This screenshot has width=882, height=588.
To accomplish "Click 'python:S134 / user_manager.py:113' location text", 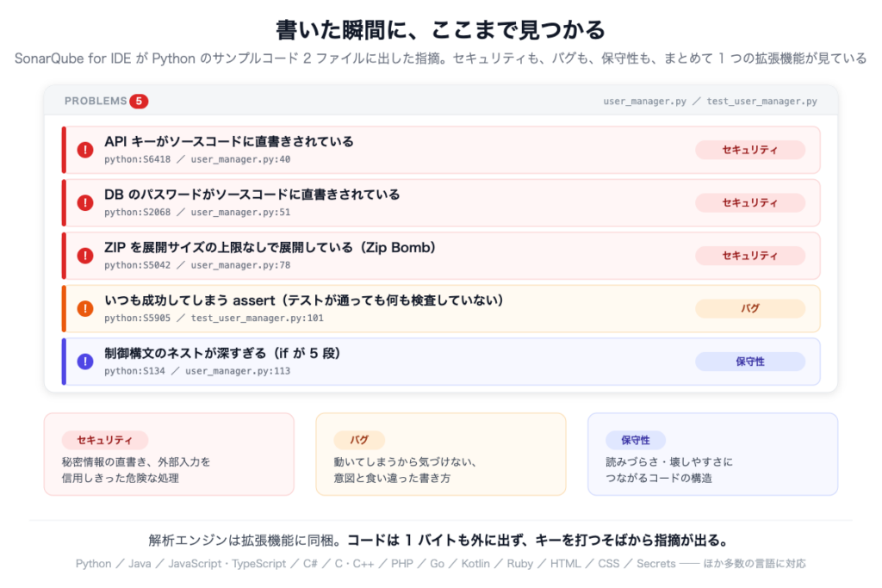I will click(x=197, y=371).
